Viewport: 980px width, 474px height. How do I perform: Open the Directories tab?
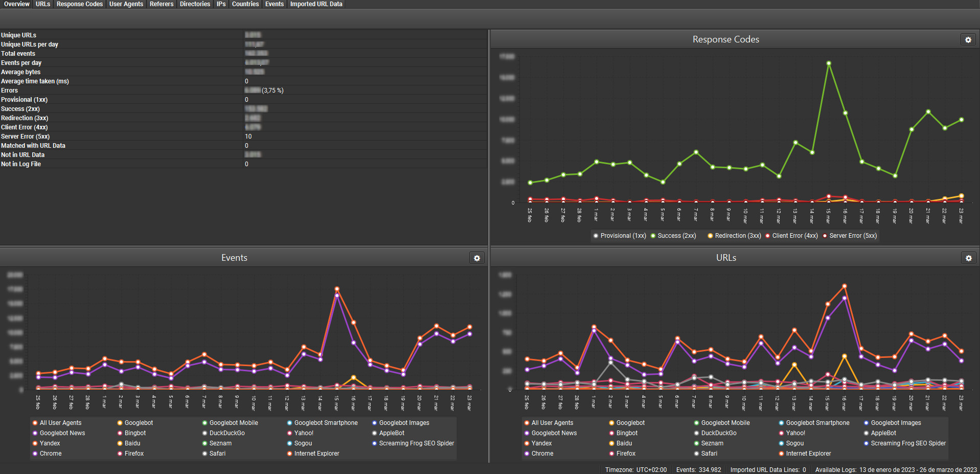click(x=194, y=4)
